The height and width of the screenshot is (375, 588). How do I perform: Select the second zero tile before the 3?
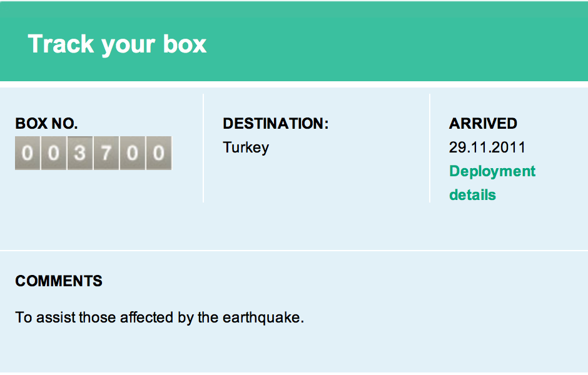(54, 153)
